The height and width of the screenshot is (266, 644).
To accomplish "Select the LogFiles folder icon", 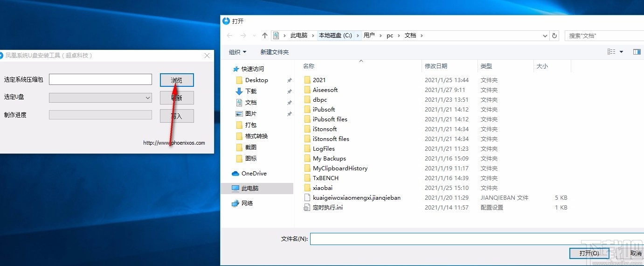I will [x=307, y=149].
